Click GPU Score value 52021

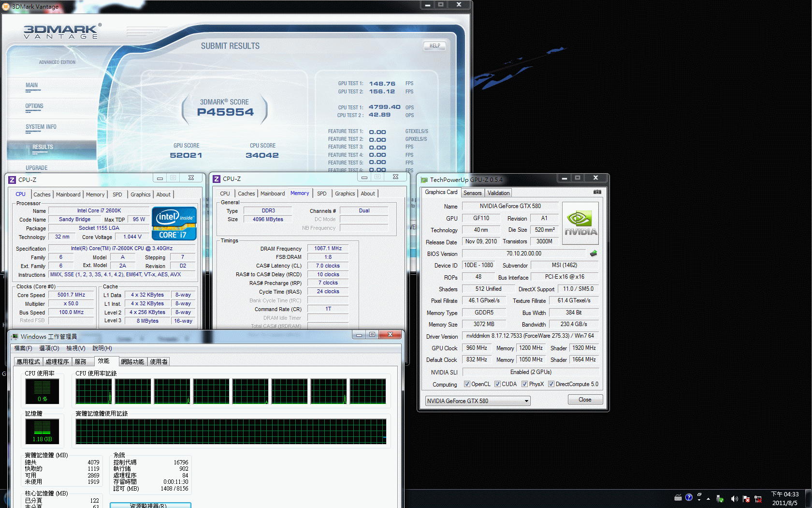pyautogui.click(x=186, y=155)
